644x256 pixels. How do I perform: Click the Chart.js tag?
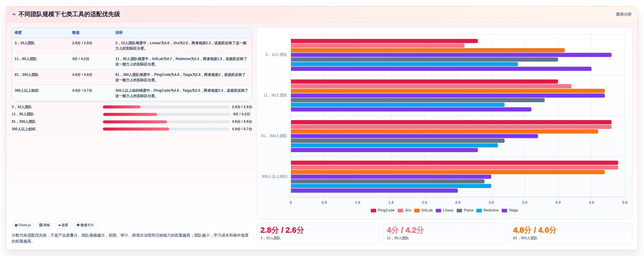[x=23, y=225]
